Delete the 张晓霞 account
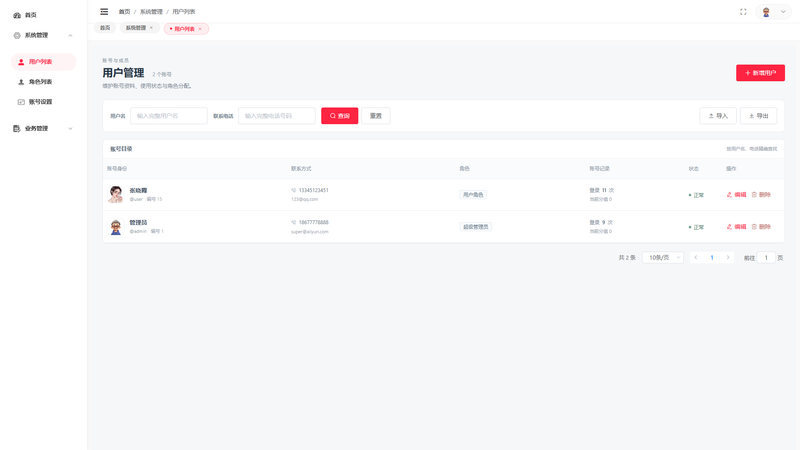This screenshot has height=450, width=800. pyautogui.click(x=761, y=195)
